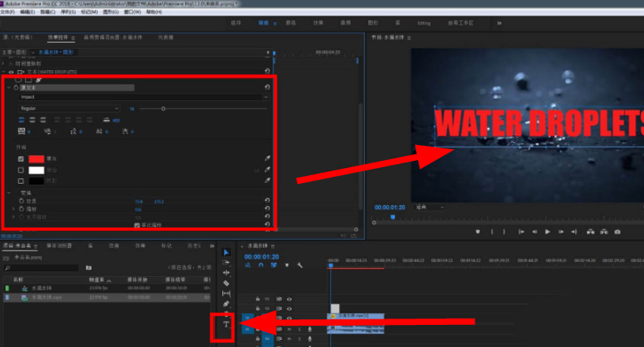This screenshot has height=347, width=644.
Task: Open the program monitor zoom level dropdown
Action: click(x=428, y=207)
